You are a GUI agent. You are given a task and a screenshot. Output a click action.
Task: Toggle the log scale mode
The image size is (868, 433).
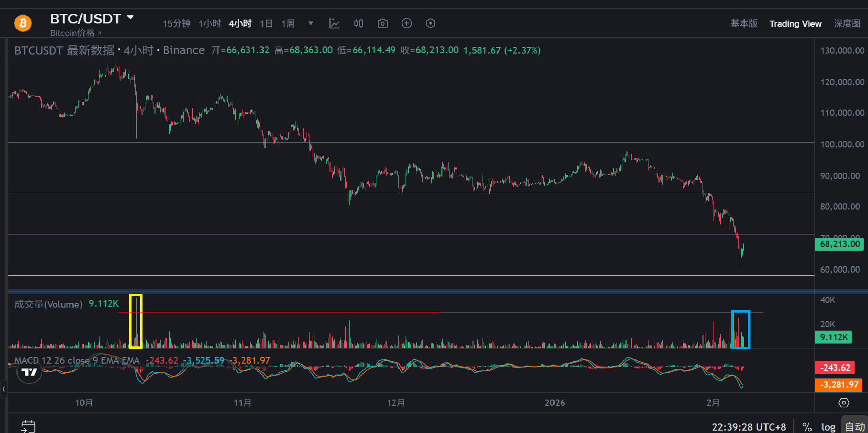click(x=828, y=427)
